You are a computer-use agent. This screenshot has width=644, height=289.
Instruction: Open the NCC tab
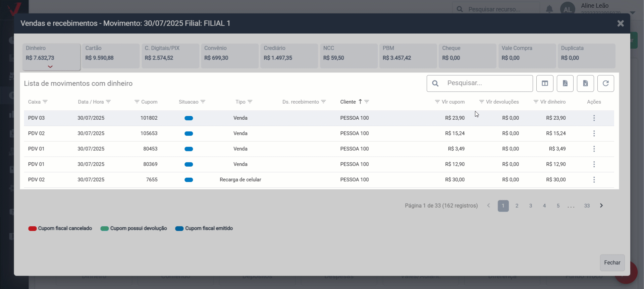click(349, 56)
